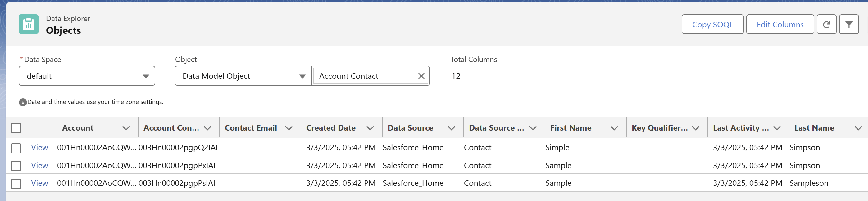The height and width of the screenshot is (201, 868).
Task: Click the Account column header
Action: pyautogui.click(x=78, y=128)
